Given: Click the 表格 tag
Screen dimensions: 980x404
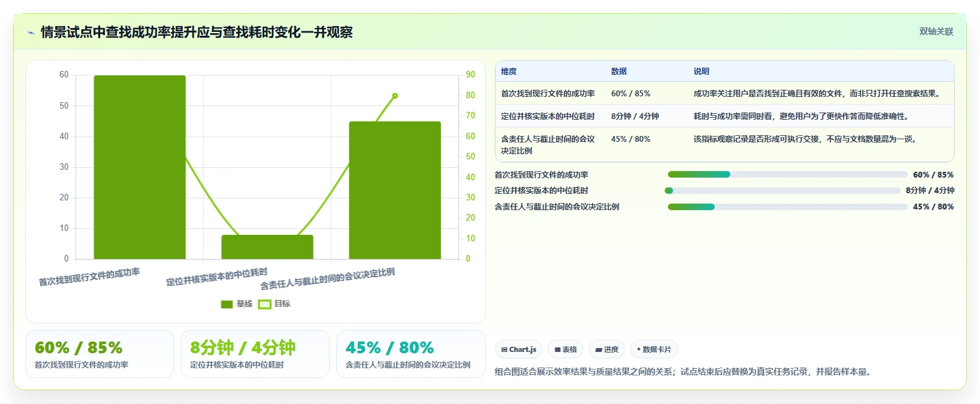Looking at the screenshot, I should (565, 349).
